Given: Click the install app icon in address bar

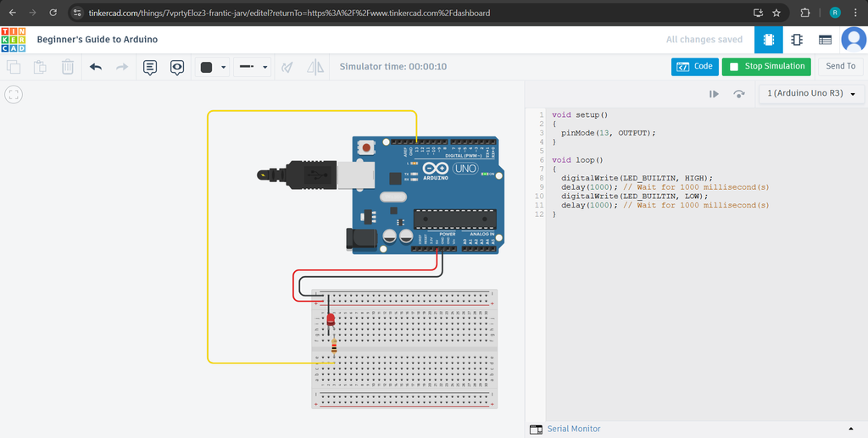Looking at the screenshot, I should click(x=758, y=13).
